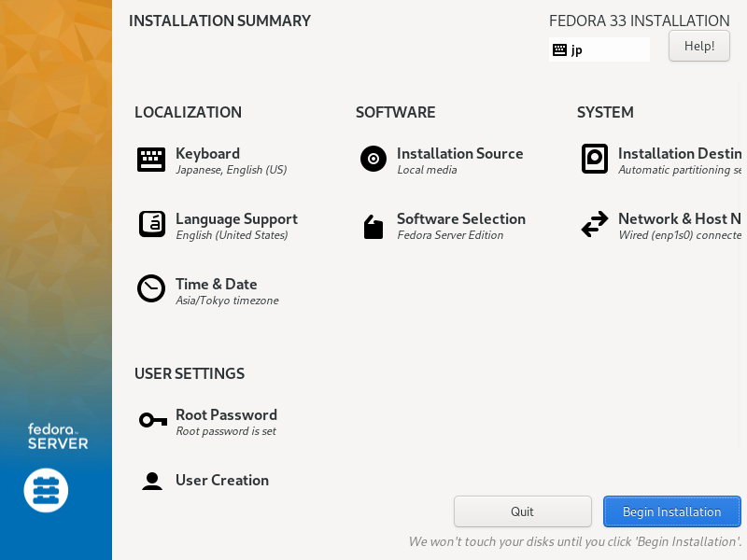The height and width of the screenshot is (560, 747).
Task: Click Begin Installation button
Action: click(671, 511)
